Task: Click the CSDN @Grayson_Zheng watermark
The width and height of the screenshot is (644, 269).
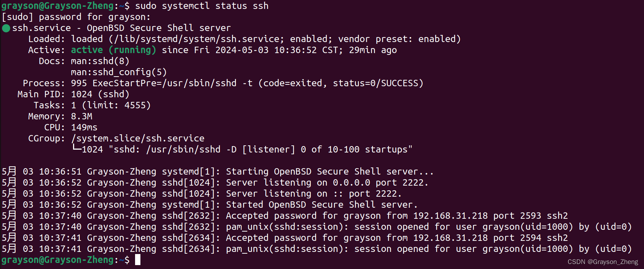Action: click(603, 262)
